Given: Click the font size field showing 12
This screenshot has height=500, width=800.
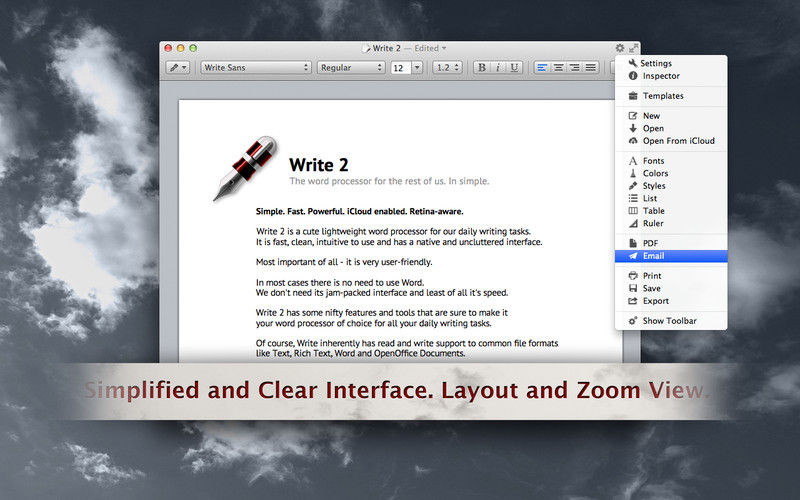Looking at the screenshot, I should pyautogui.click(x=401, y=68).
